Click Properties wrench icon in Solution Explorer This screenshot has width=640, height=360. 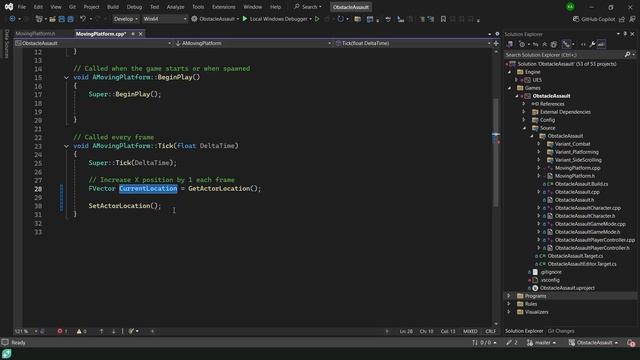pos(592,44)
